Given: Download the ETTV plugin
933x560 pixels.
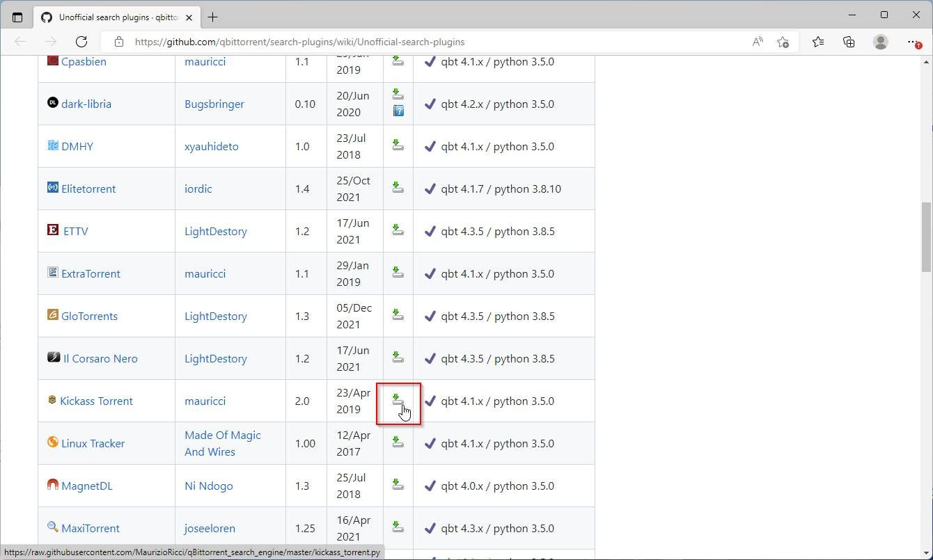Looking at the screenshot, I should point(398,230).
